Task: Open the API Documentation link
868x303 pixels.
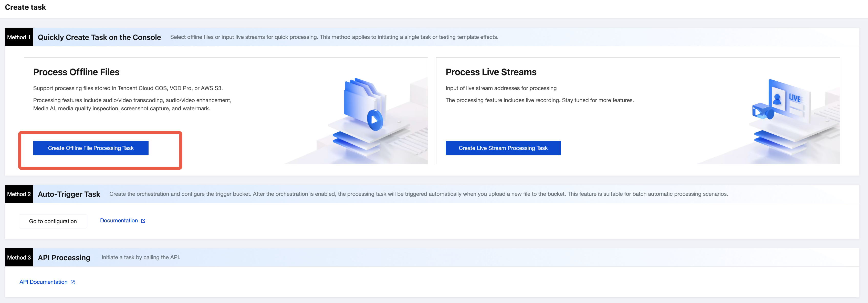Action: click(x=44, y=282)
